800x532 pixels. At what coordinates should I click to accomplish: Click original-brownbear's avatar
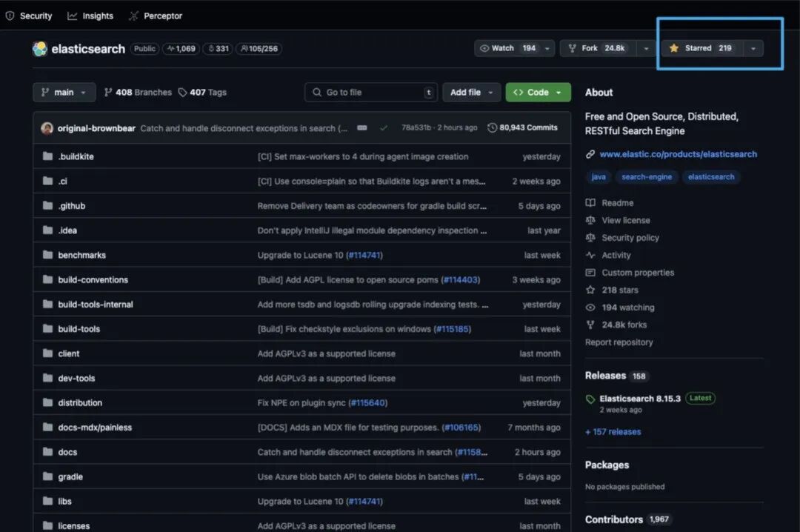(47, 128)
